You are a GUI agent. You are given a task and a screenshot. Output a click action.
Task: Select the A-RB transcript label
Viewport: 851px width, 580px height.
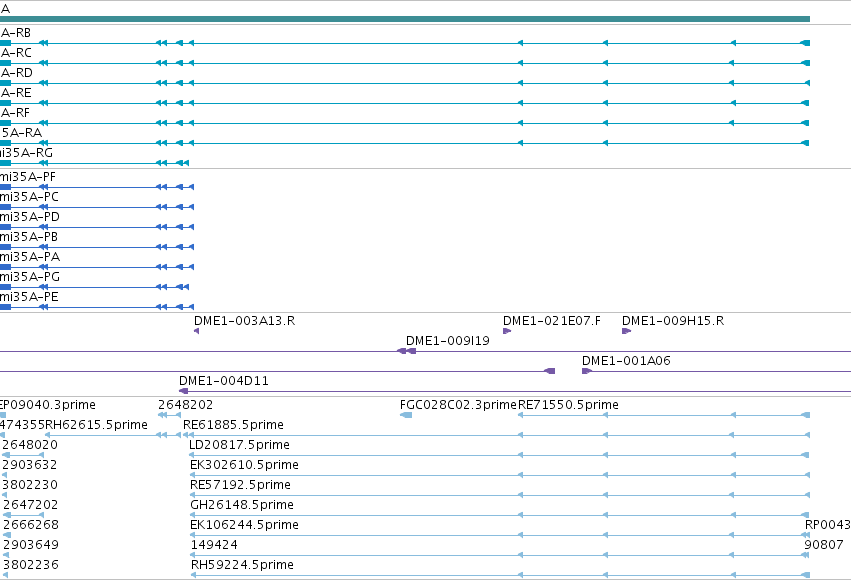[15, 33]
